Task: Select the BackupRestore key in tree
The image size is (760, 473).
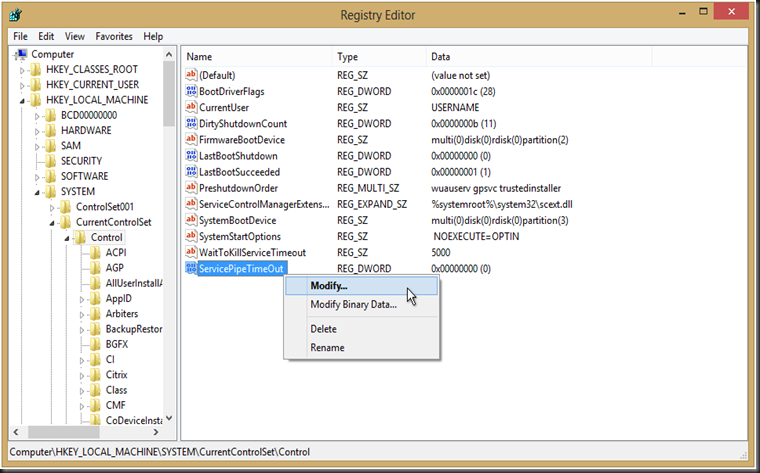Action: tap(134, 329)
